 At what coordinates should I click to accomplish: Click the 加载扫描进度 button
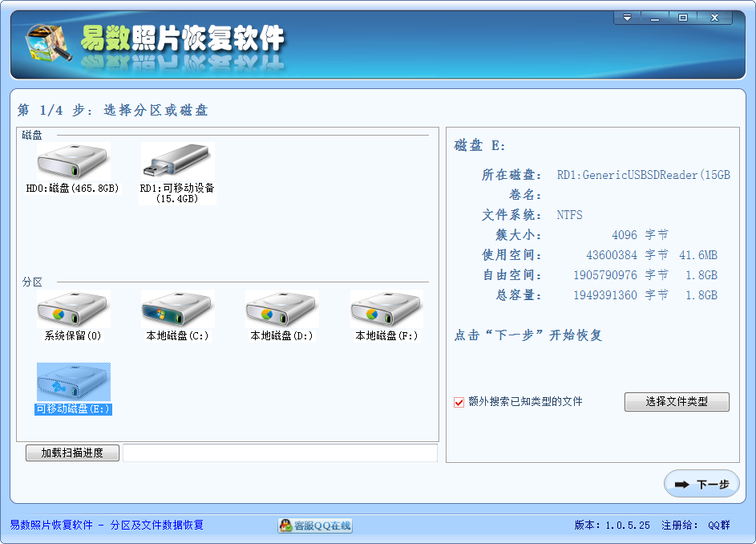click(x=71, y=453)
